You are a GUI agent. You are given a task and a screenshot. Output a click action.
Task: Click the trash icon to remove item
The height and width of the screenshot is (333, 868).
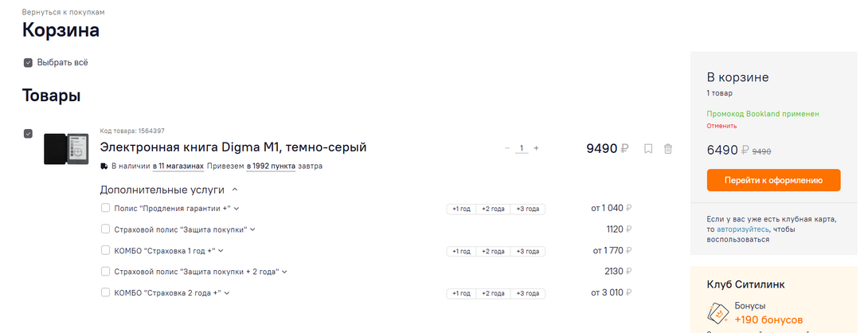tap(668, 148)
